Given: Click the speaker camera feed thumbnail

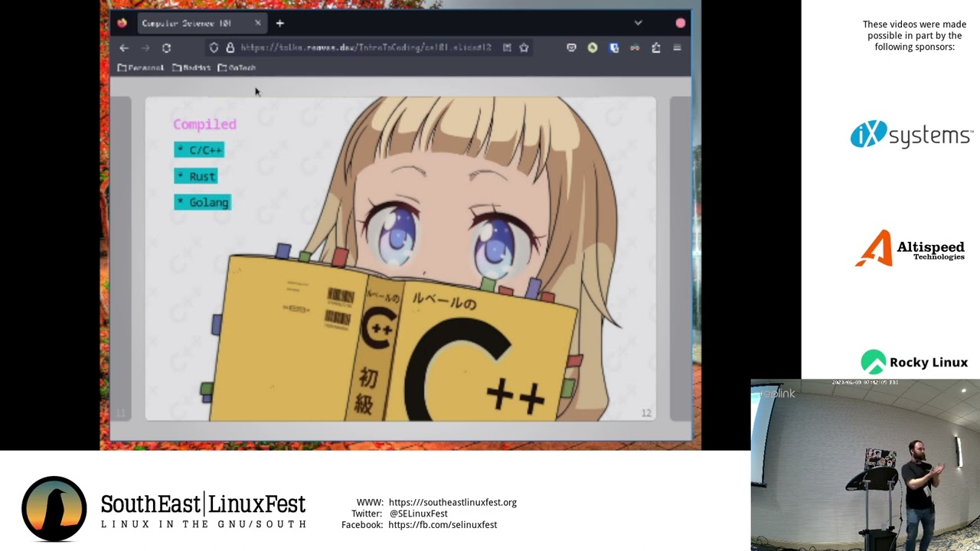Looking at the screenshot, I should [865, 465].
